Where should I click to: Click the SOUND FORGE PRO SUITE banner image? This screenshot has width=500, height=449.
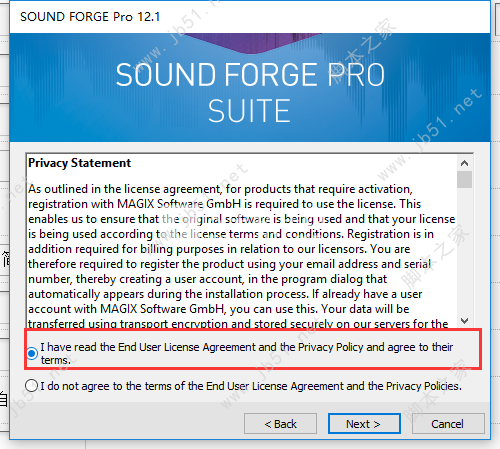coord(250,87)
